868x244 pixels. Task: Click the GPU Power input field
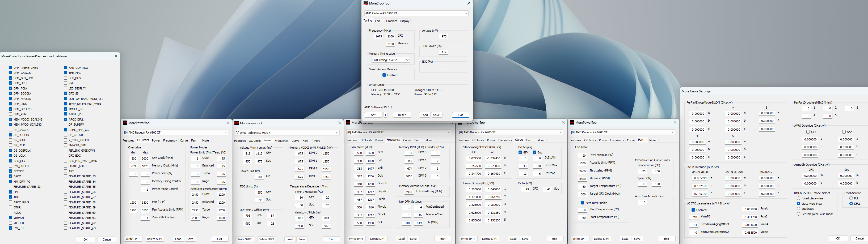click(443, 52)
